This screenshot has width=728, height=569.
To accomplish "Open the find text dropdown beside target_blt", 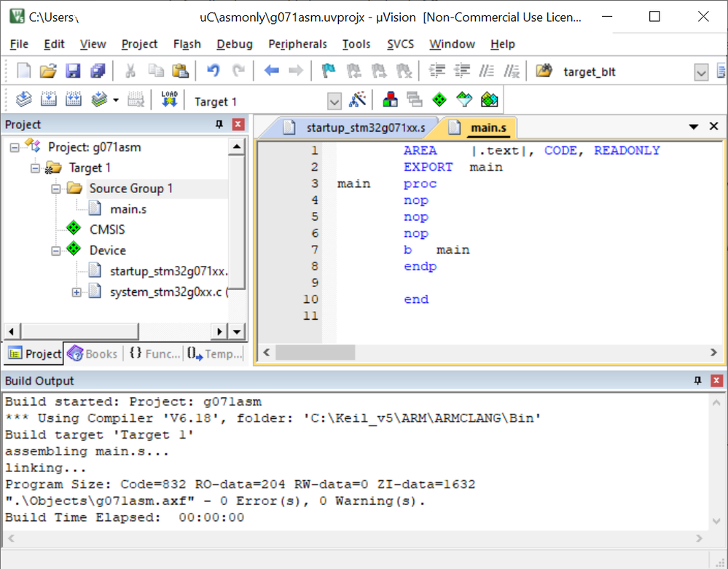I will pos(701,72).
